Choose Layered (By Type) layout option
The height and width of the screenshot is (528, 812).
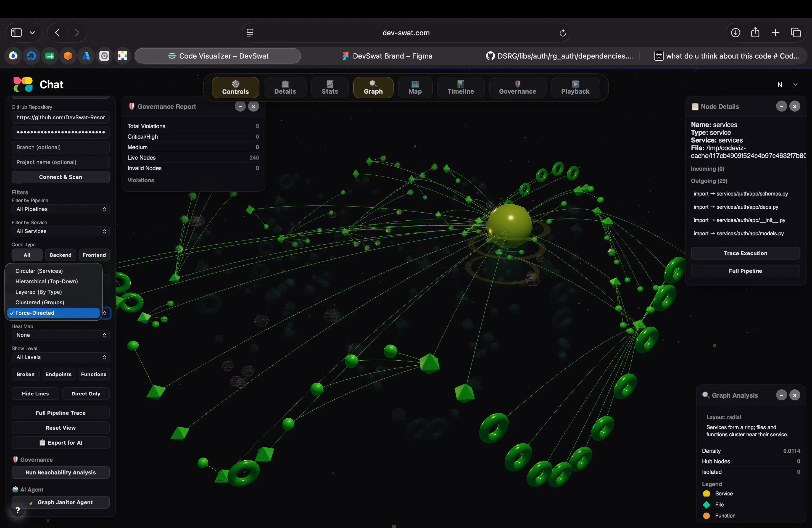(x=54, y=292)
